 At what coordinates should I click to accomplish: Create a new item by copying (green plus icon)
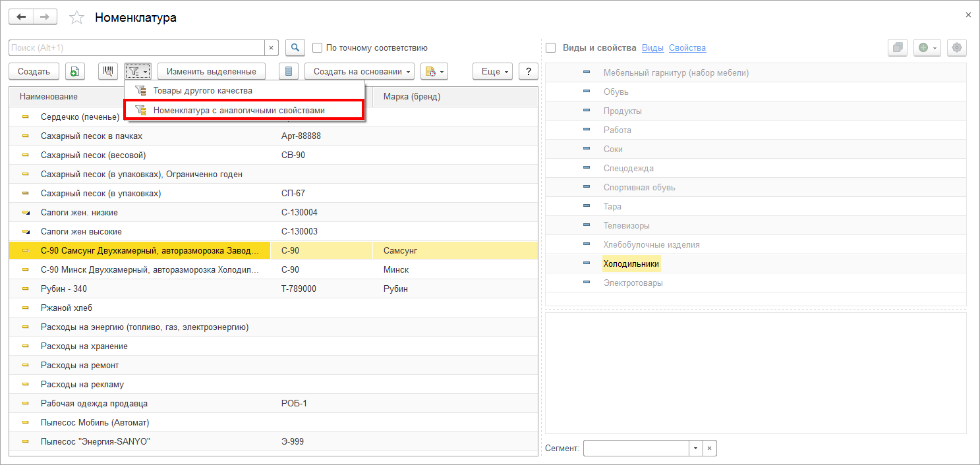click(75, 71)
